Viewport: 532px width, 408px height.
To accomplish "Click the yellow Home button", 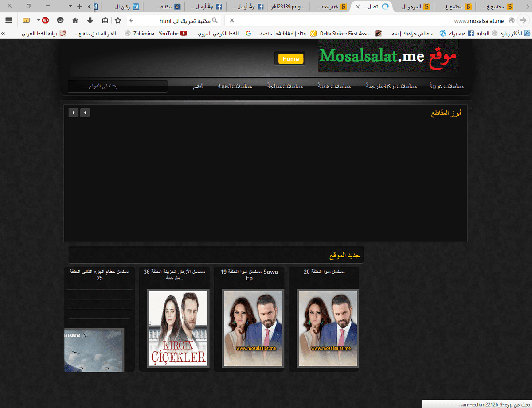I will (290, 59).
